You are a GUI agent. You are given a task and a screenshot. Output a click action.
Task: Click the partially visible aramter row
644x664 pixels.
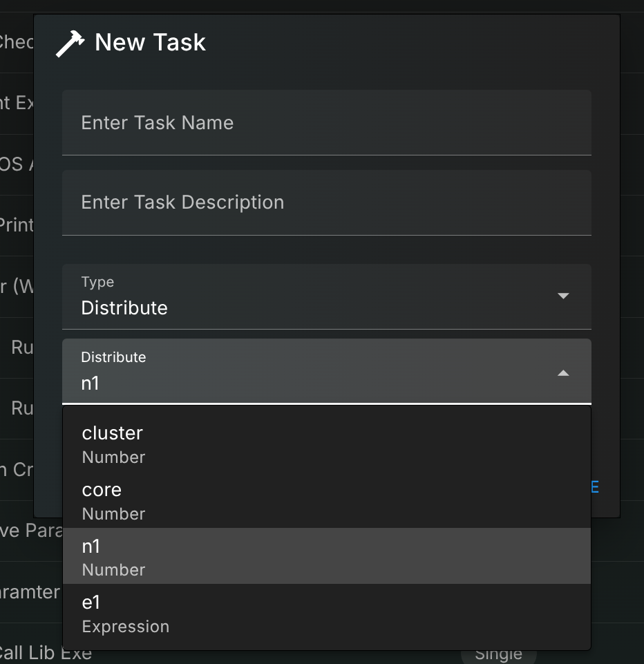click(30, 592)
